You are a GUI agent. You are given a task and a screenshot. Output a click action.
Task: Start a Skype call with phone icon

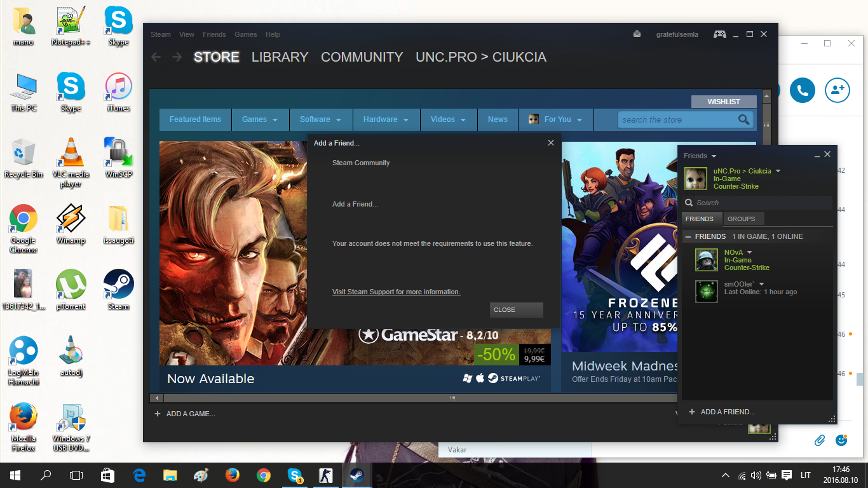click(803, 90)
